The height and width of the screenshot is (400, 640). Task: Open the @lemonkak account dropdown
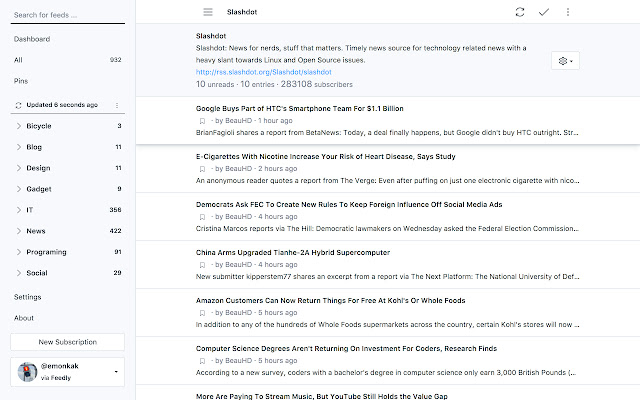pyautogui.click(x=118, y=372)
